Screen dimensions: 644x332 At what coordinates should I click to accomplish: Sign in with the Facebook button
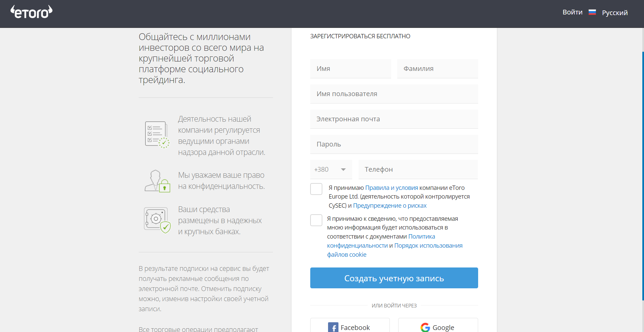pyautogui.click(x=350, y=325)
